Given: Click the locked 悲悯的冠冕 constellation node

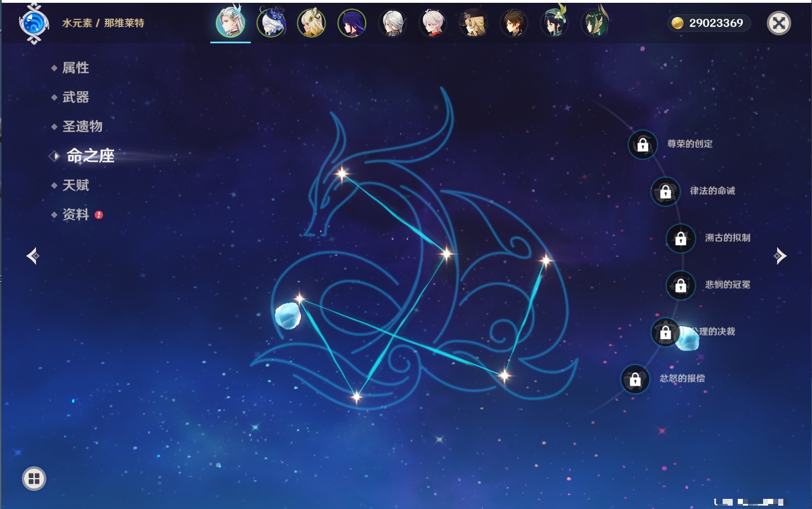Looking at the screenshot, I should coord(680,286).
